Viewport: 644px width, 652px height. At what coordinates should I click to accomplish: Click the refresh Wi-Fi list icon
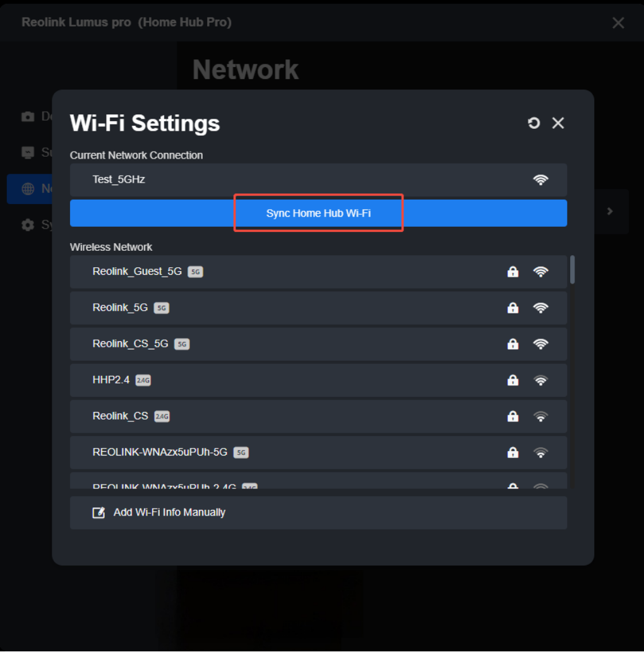pyautogui.click(x=534, y=123)
